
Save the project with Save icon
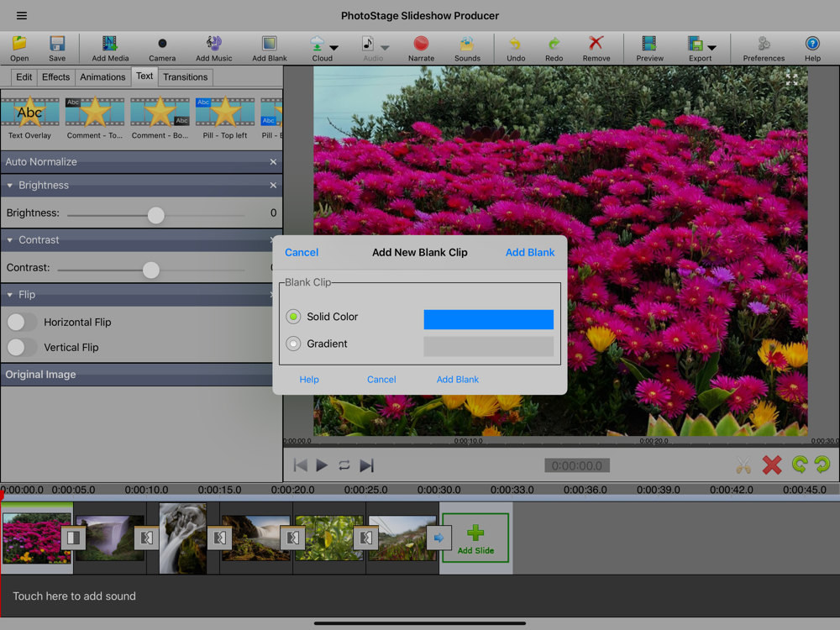coord(57,44)
